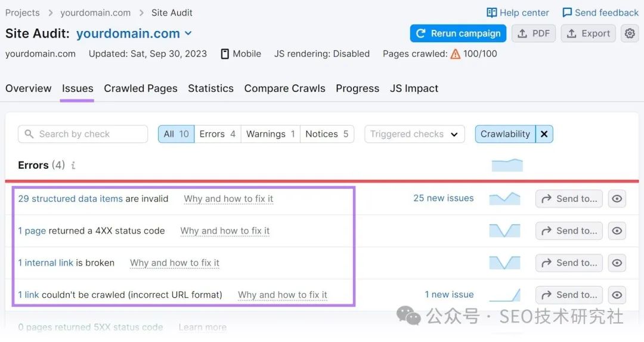This screenshot has height=342, width=644.
Task: Expand the Triggered checks dropdown
Action: click(x=414, y=134)
